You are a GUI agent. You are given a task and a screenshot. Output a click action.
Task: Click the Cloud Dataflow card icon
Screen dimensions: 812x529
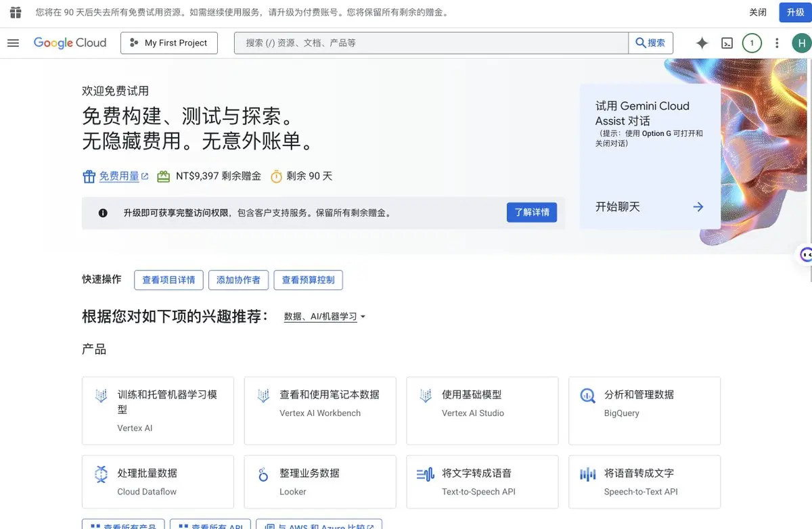pos(101,474)
